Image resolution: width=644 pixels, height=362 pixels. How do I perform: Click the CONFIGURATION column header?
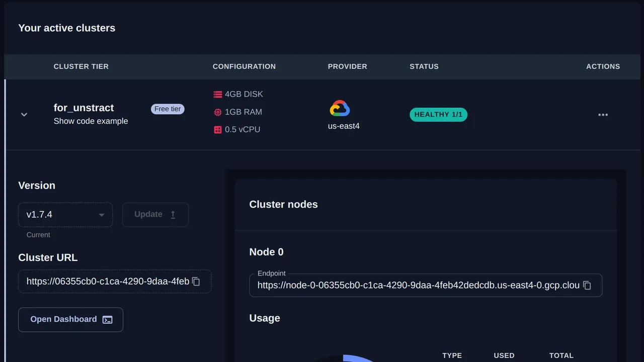[x=244, y=66]
